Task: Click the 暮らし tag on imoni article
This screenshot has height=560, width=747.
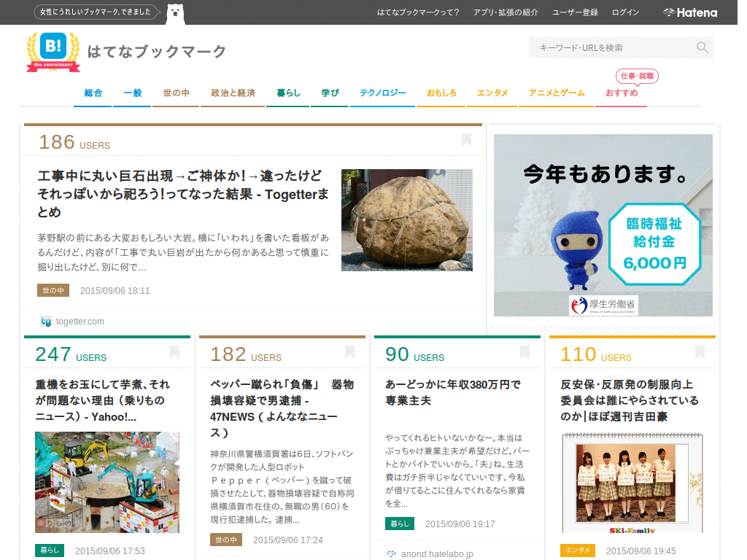Action: [50, 551]
